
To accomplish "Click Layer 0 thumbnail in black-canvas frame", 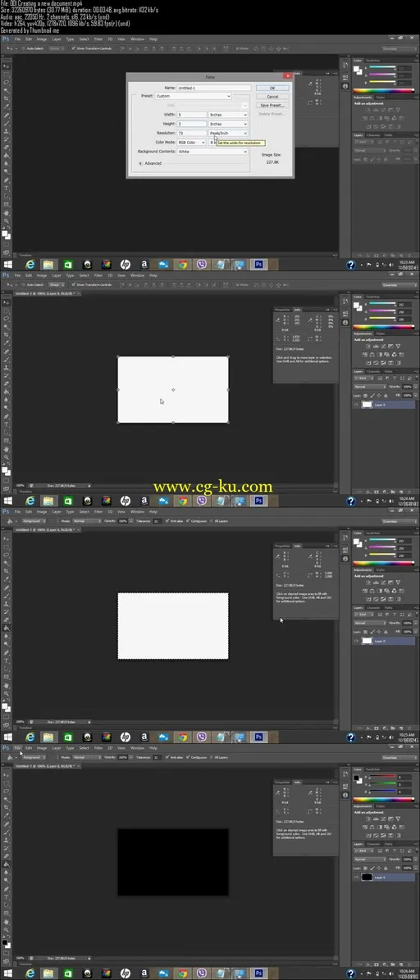I will click(x=367, y=877).
